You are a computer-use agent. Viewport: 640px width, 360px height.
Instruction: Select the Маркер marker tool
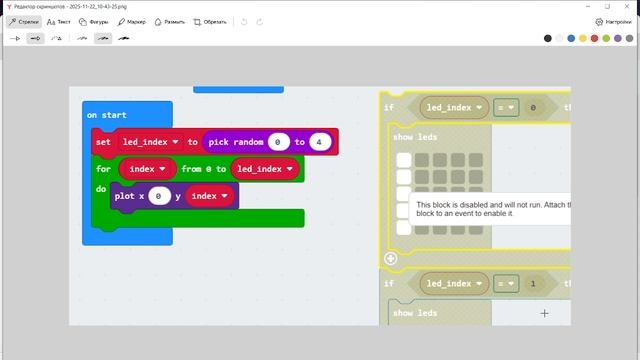pos(131,22)
